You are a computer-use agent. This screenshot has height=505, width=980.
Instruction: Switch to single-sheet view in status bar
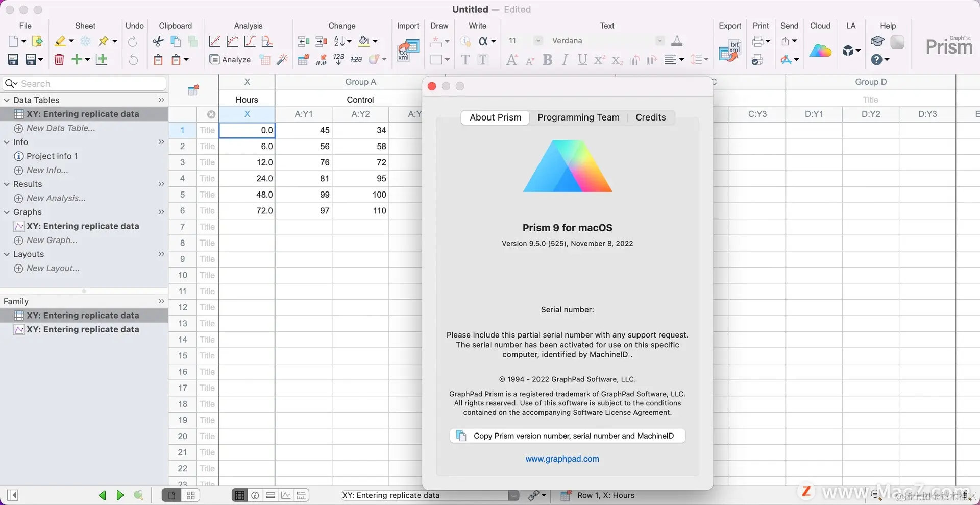click(x=172, y=495)
